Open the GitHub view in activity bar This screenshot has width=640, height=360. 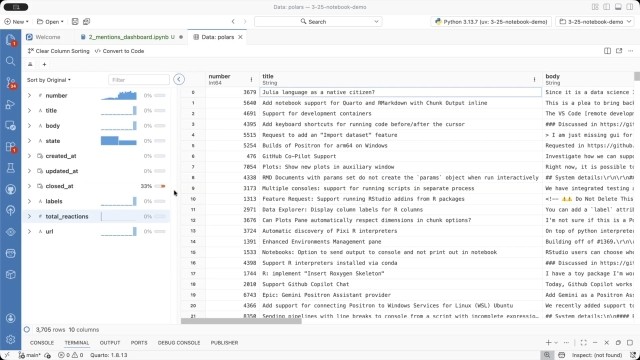click(x=10, y=189)
